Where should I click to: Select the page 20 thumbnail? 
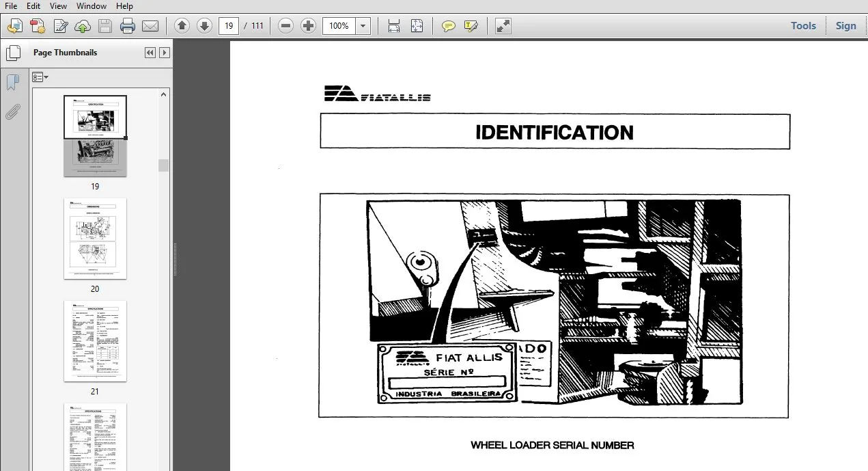click(95, 239)
